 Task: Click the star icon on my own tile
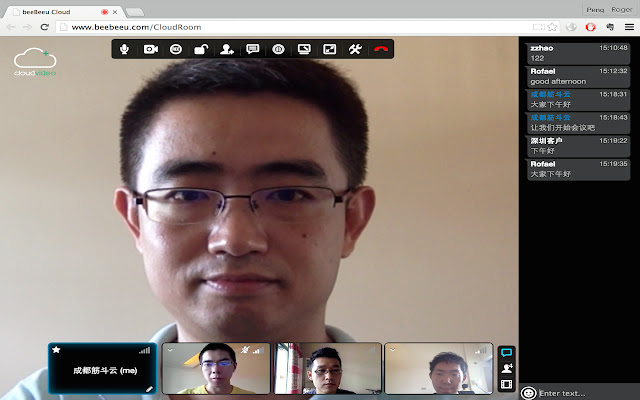[x=56, y=350]
